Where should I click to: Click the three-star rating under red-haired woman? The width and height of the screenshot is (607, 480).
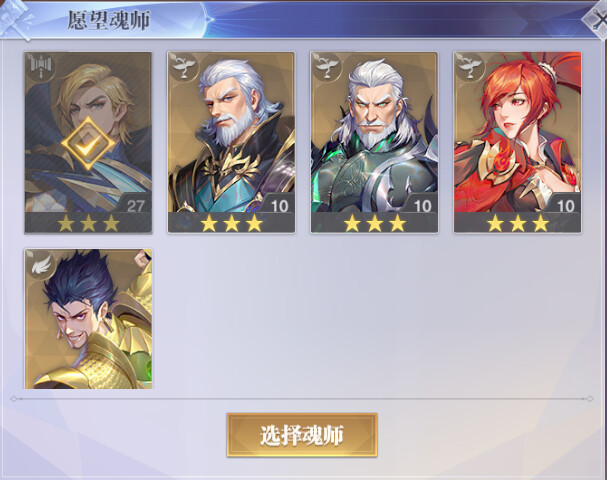pyautogui.click(x=518, y=223)
